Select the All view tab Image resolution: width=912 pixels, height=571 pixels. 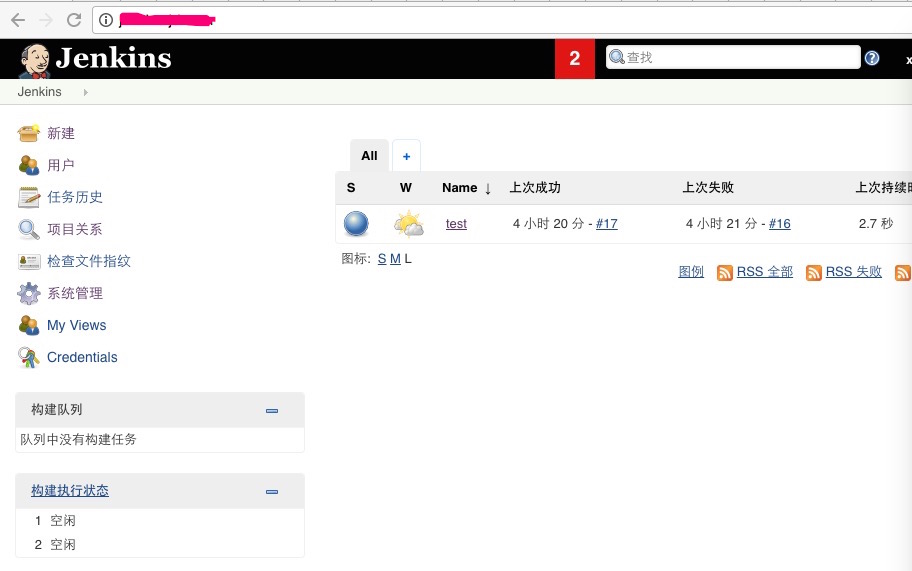[369, 156]
